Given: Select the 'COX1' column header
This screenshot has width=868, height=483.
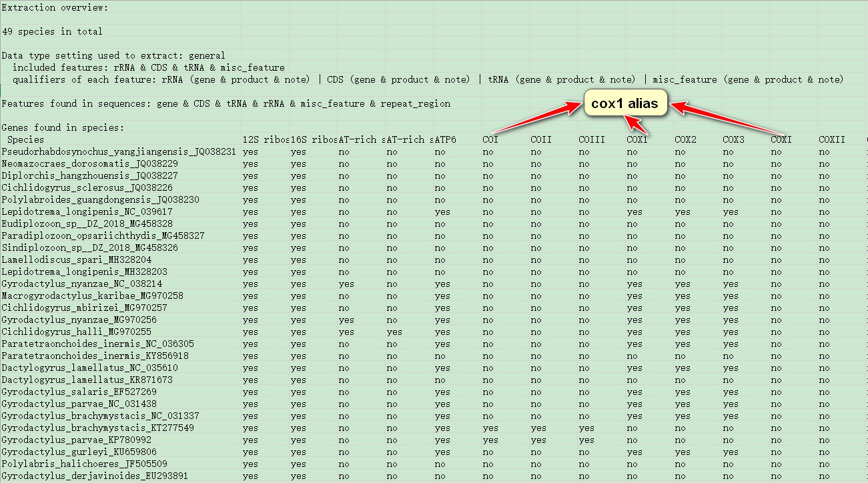Looking at the screenshot, I should [637, 140].
